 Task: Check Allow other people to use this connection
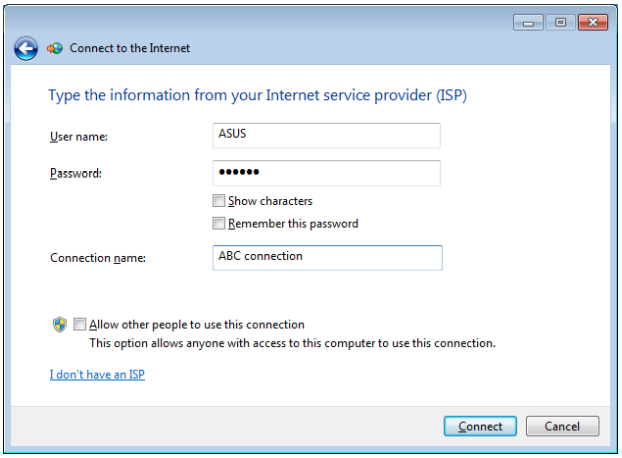[x=79, y=324]
